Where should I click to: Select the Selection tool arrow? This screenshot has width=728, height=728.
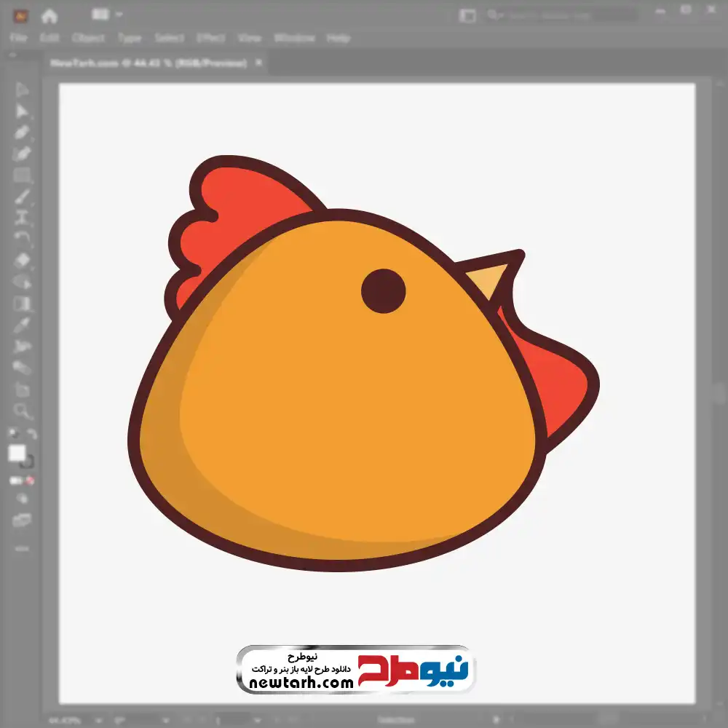click(23, 90)
